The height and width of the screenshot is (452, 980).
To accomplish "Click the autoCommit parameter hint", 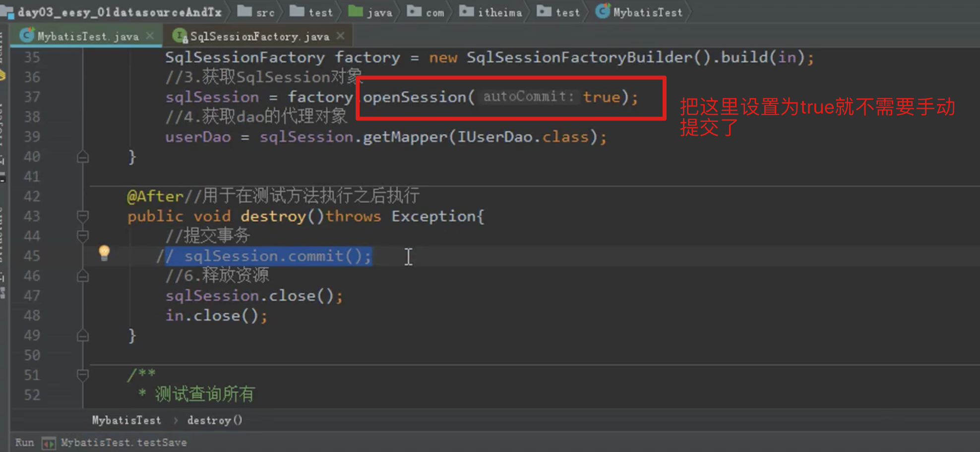I will [x=529, y=96].
